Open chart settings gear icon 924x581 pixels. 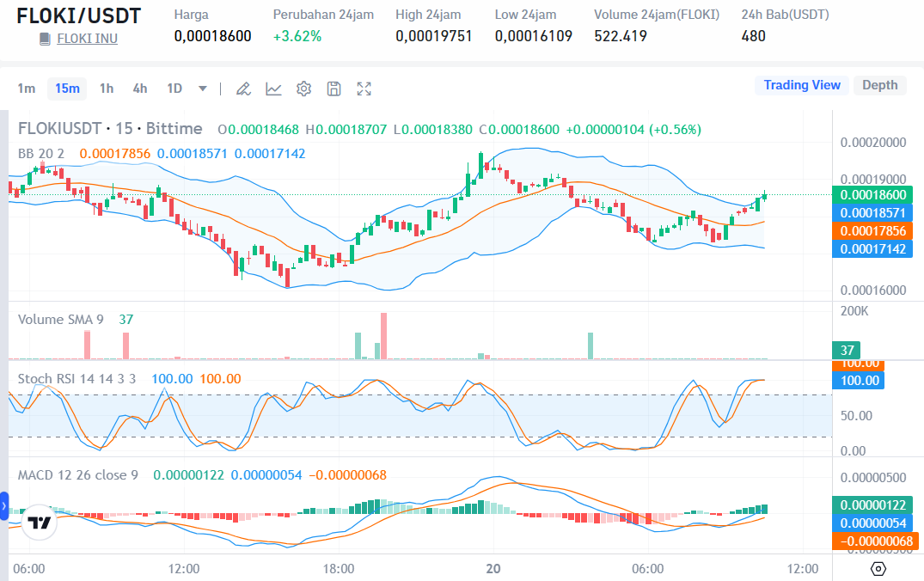(x=303, y=89)
